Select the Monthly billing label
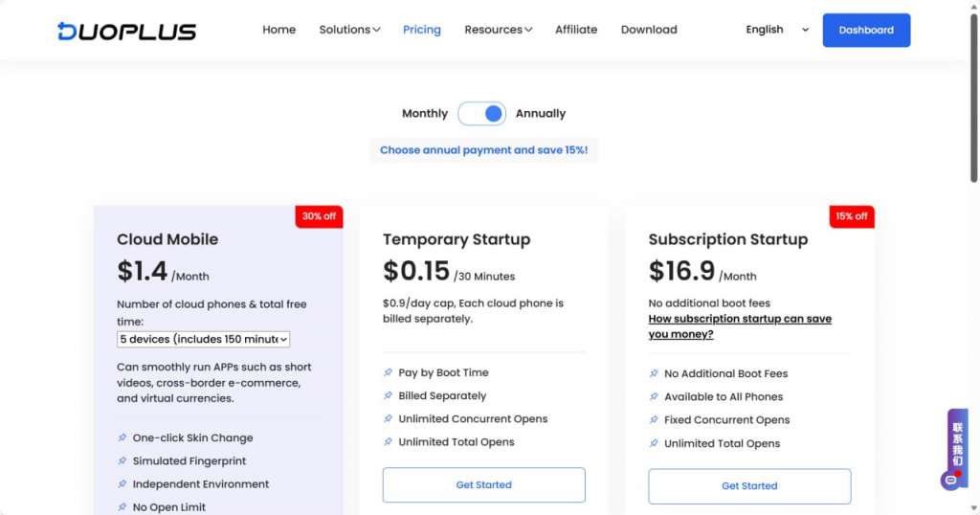980x515 pixels. point(424,114)
